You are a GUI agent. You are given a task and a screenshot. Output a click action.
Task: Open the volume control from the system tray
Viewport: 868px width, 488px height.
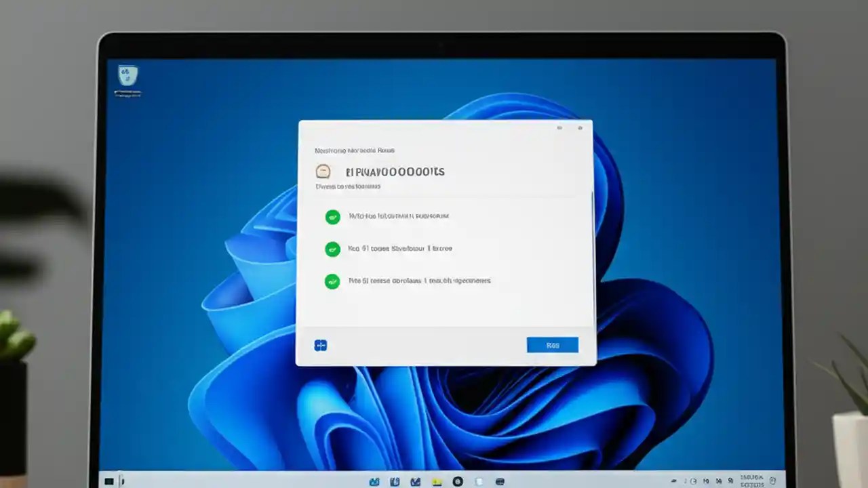point(720,481)
